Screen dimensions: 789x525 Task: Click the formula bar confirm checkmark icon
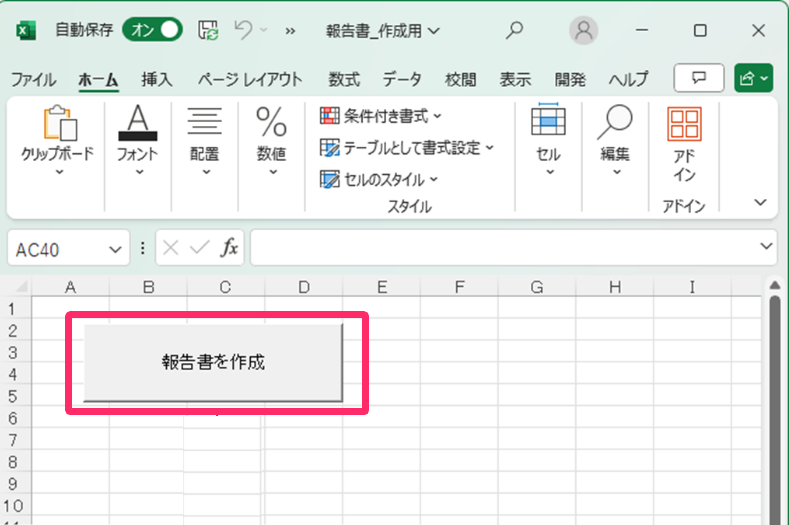[200, 248]
